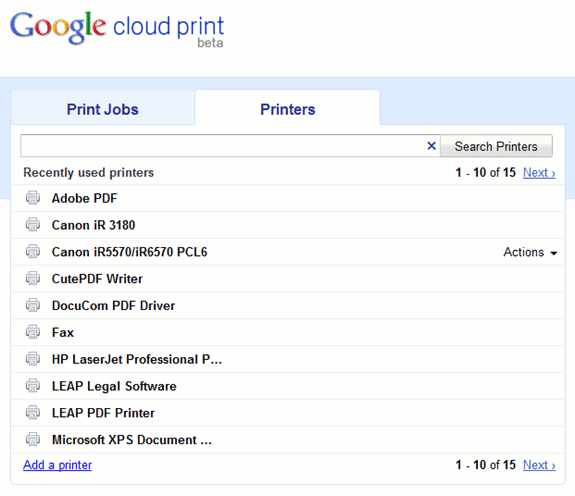The width and height of the screenshot is (575, 496).
Task: Select the Canon iR5570/iR6570 PCL6 printer name
Action: [x=129, y=252]
